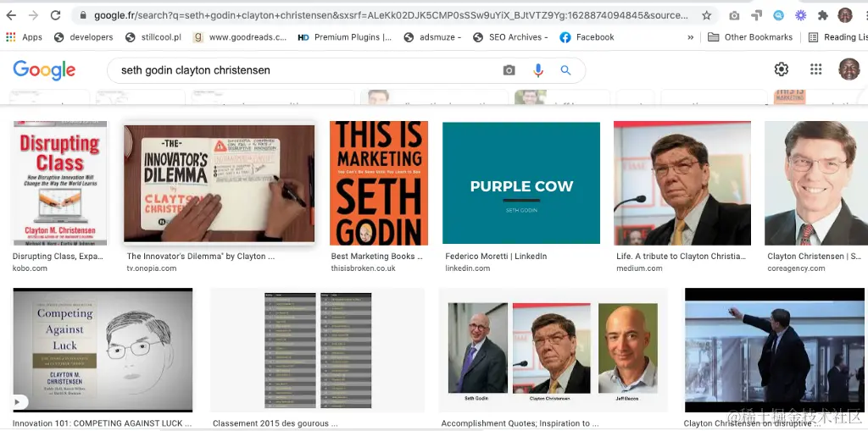
Task: Open the This Is Marketing book cover
Action: click(x=379, y=183)
